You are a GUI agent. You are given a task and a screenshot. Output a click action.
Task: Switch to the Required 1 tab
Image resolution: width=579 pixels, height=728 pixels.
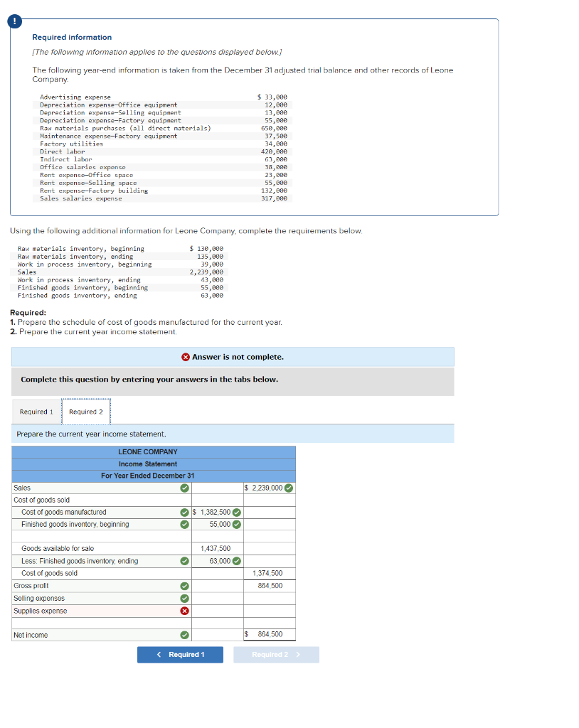(x=36, y=412)
